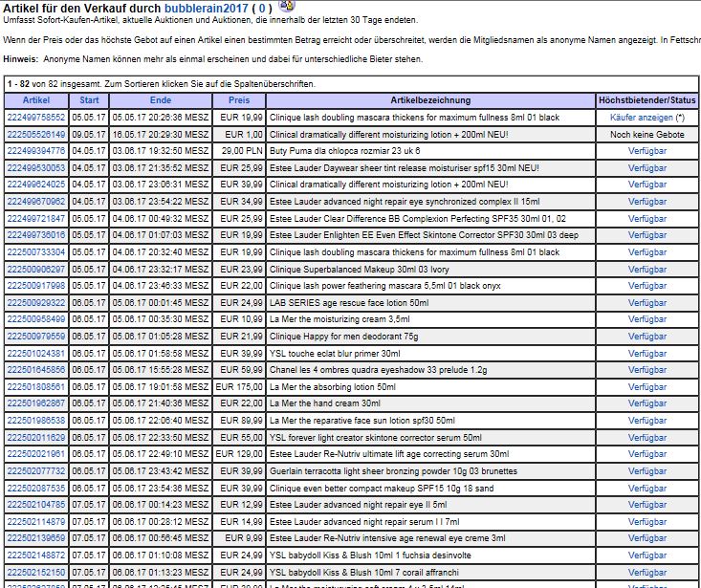
Task: Select title 'Clinique even better compact makeup SPF15'
Action: (382, 488)
